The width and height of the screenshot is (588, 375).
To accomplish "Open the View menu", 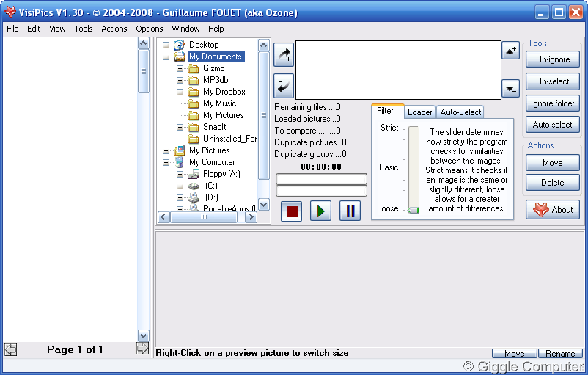I will (57, 29).
